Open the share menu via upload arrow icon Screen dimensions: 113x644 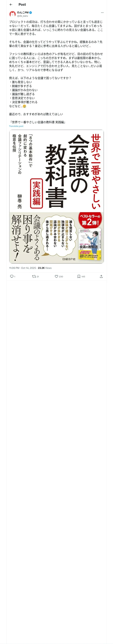[x=101, y=276]
